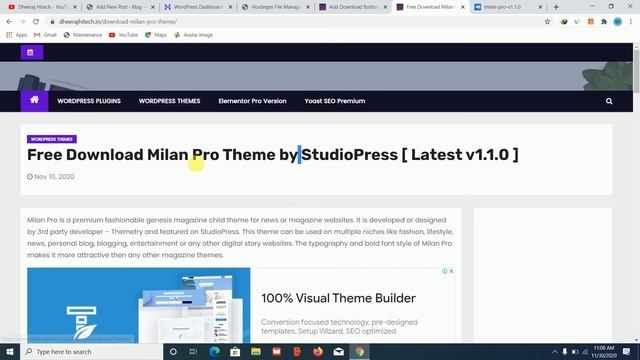Open a new browser tab
This screenshot has width=640, height=360.
556,7
